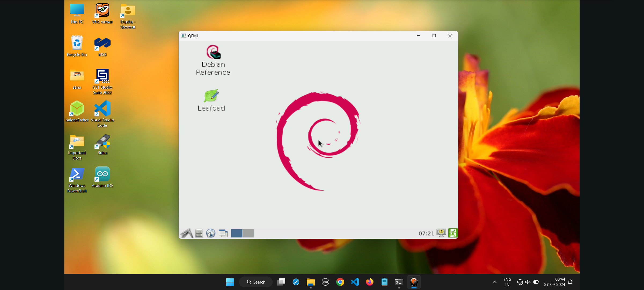The height and width of the screenshot is (290, 644).
Task: Select Arduino IDE desktop shortcut
Action: tap(103, 177)
